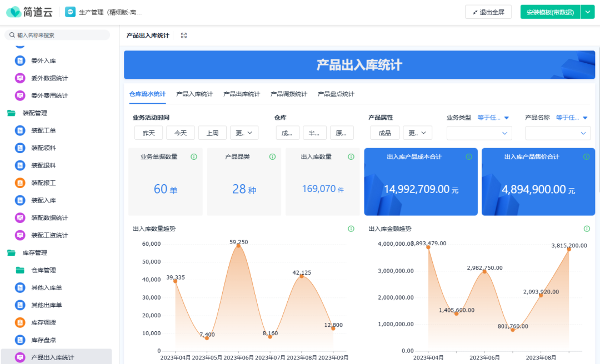600x364 pixels.
Task: Toggle the 成品 product attribute filter
Action: (x=384, y=133)
